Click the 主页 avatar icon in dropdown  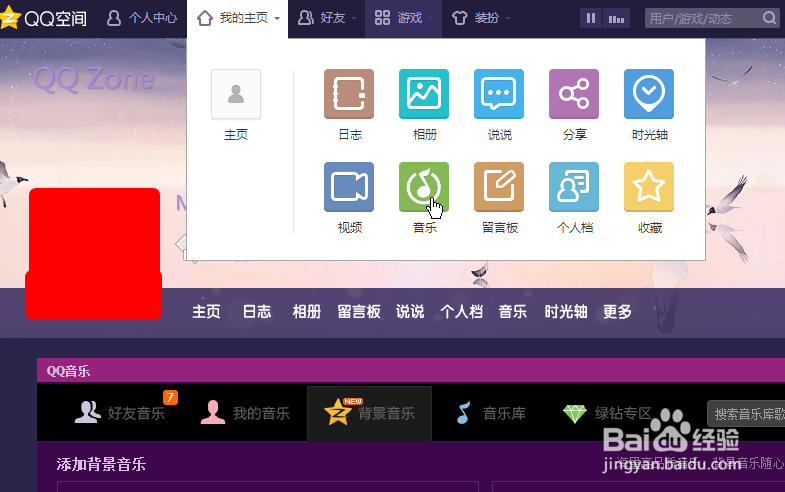click(x=236, y=94)
